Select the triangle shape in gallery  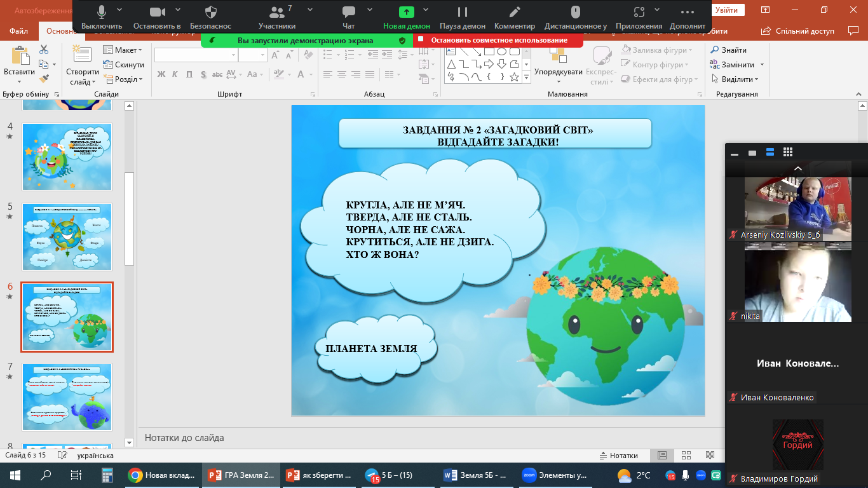(x=451, y=64)
